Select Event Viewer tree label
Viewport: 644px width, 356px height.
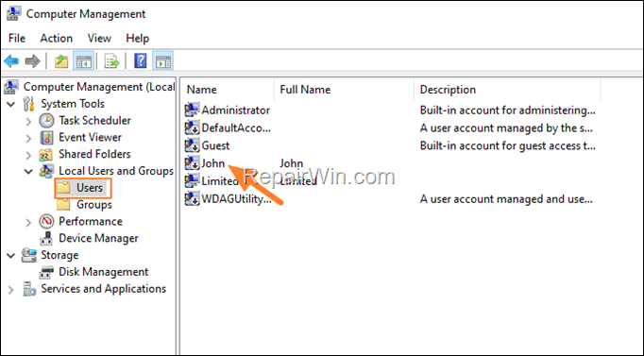coord(90,137)
